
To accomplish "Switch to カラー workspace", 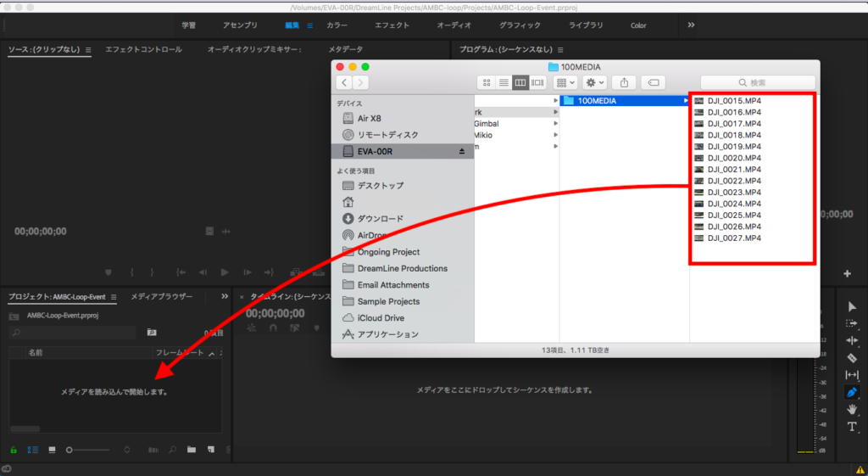I will [337, 25].
